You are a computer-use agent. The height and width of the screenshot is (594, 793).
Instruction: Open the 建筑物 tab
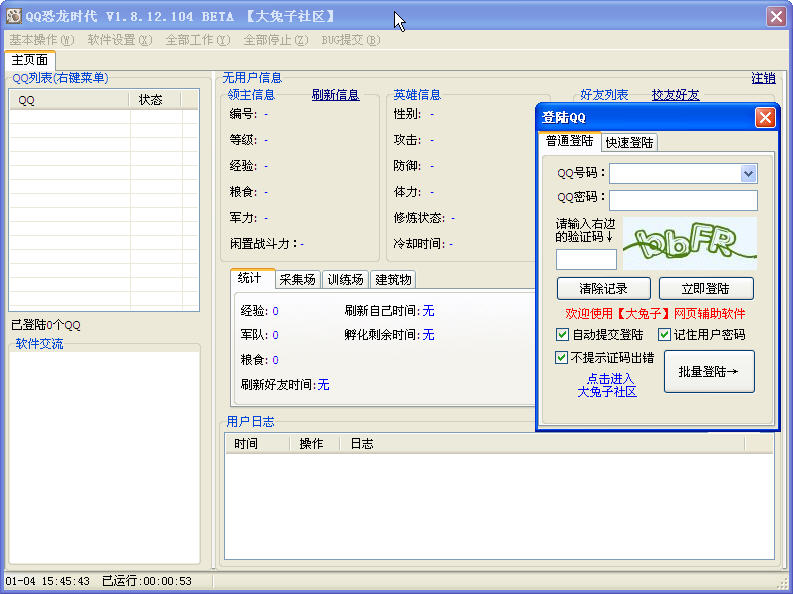point(393,280)
